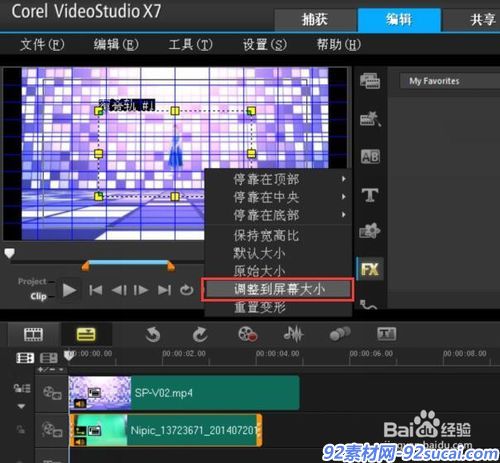
Task: Open the Transition library (AB) icon
Action: [x=370, y=156]
